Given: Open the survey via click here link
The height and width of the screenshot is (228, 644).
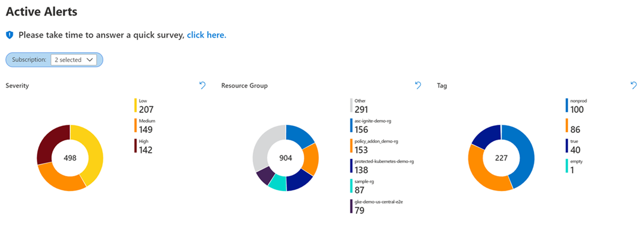Looking at the screenshot, I should click(207, 35).
